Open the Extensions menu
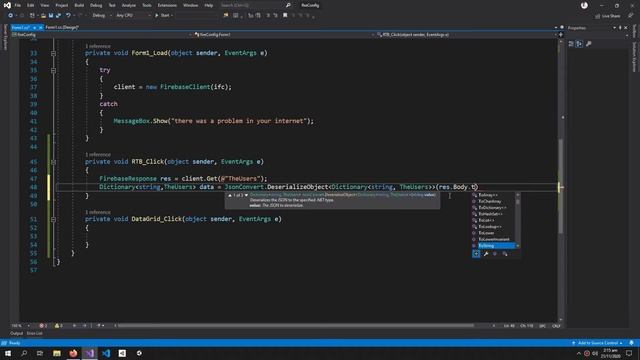This screenshot has height=360, width=640. point(167,5)
